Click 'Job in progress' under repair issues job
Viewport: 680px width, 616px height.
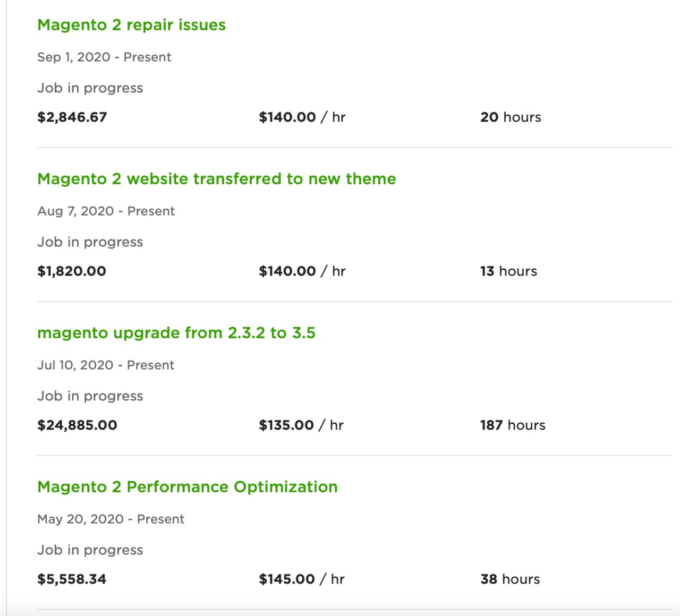90,88
